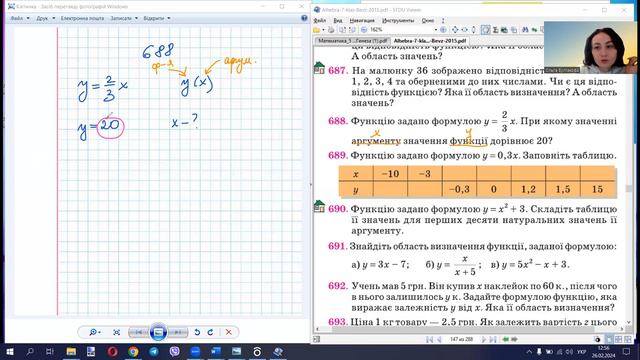Go to first page in STDU Viewer
640x360 pixels.
pyautogui.click(x=429, y=339)
